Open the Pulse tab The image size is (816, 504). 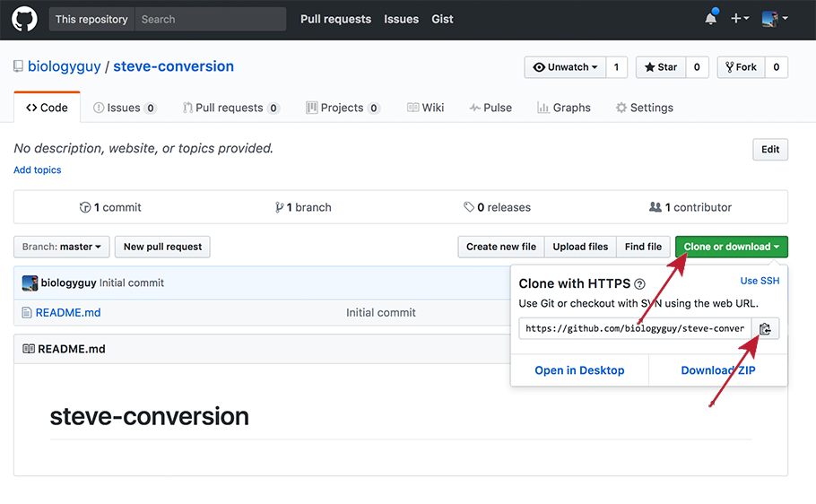(490, 108)
